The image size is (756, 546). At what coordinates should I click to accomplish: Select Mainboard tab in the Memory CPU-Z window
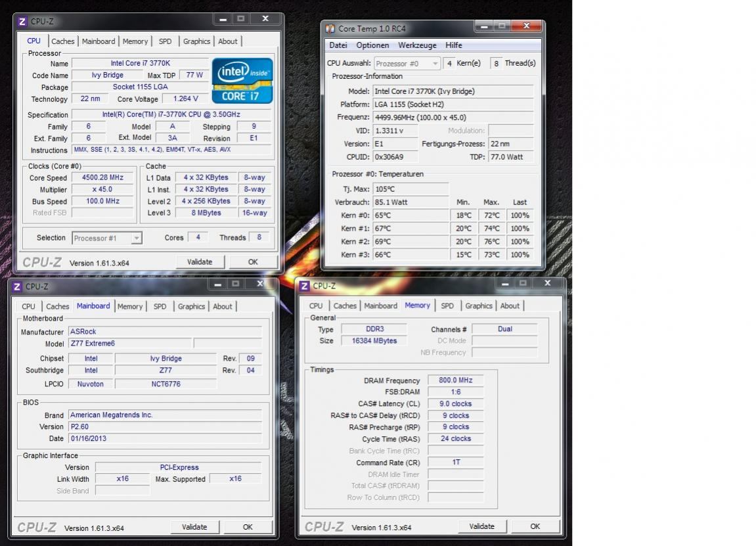(380, 306)
